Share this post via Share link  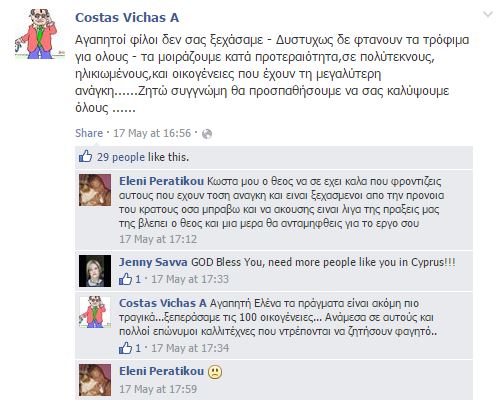89,133
